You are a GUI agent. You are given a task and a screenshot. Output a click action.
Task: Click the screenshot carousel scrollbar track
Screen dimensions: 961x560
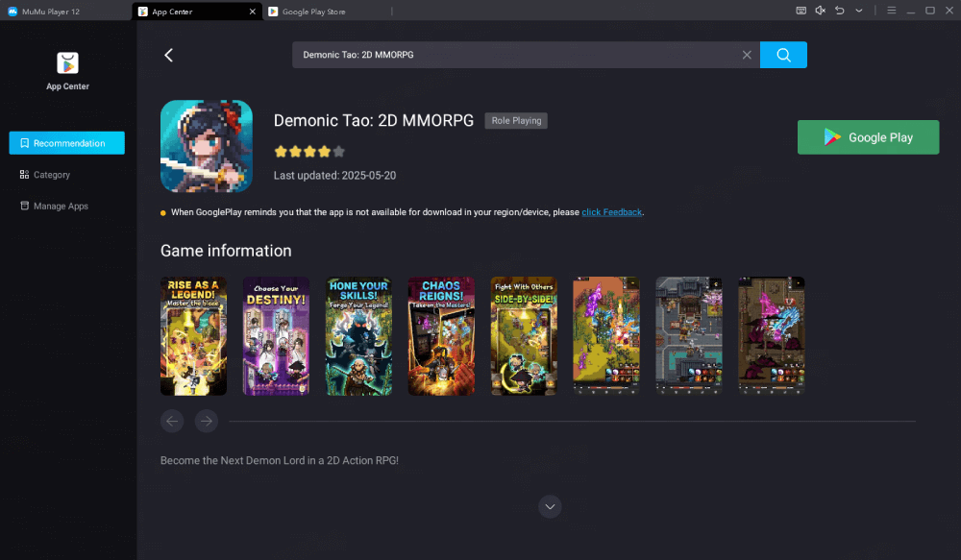pos(572,422)
